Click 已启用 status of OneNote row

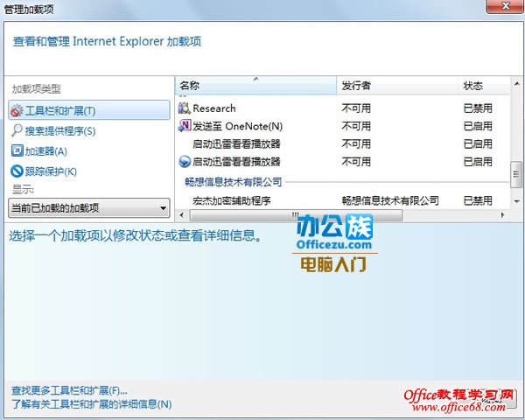point(478,126)
